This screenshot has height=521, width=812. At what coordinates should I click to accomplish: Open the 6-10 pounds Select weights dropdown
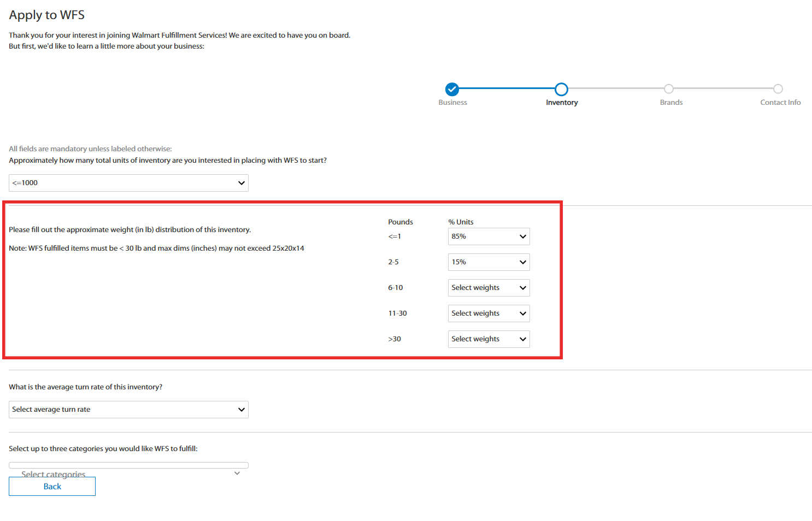(x=489, y=288)
